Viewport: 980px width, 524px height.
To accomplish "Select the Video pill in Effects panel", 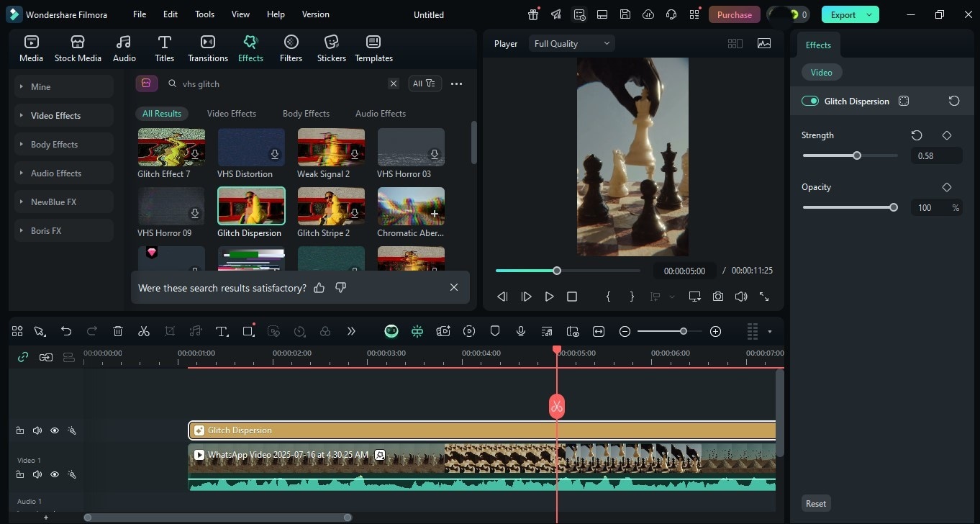I will (x=822, y=72).
